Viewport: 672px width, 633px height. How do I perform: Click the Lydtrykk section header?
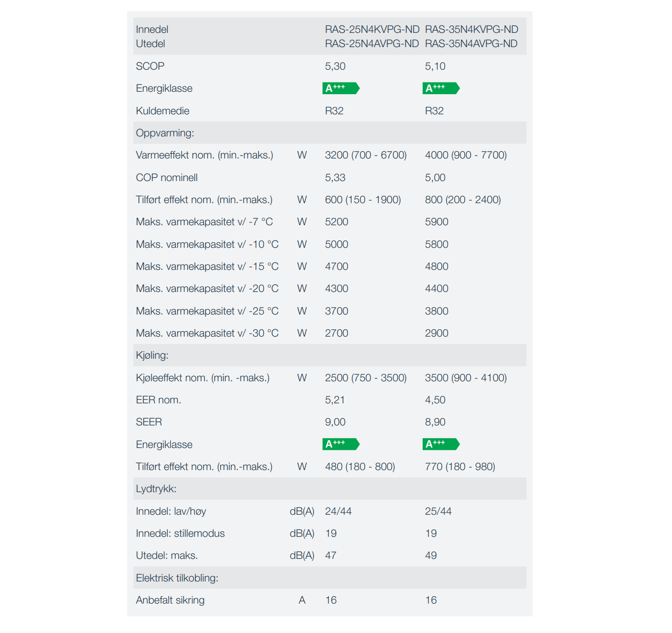pos(156,489)
